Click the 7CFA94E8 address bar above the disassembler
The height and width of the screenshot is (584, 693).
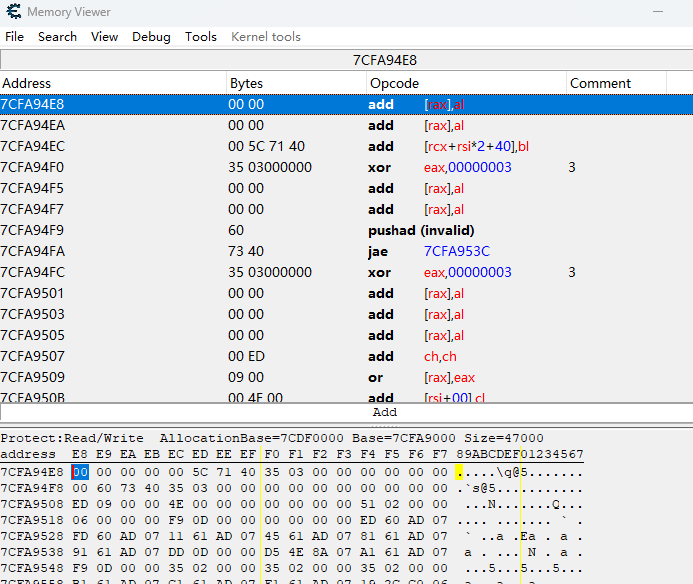click(385, 60)
